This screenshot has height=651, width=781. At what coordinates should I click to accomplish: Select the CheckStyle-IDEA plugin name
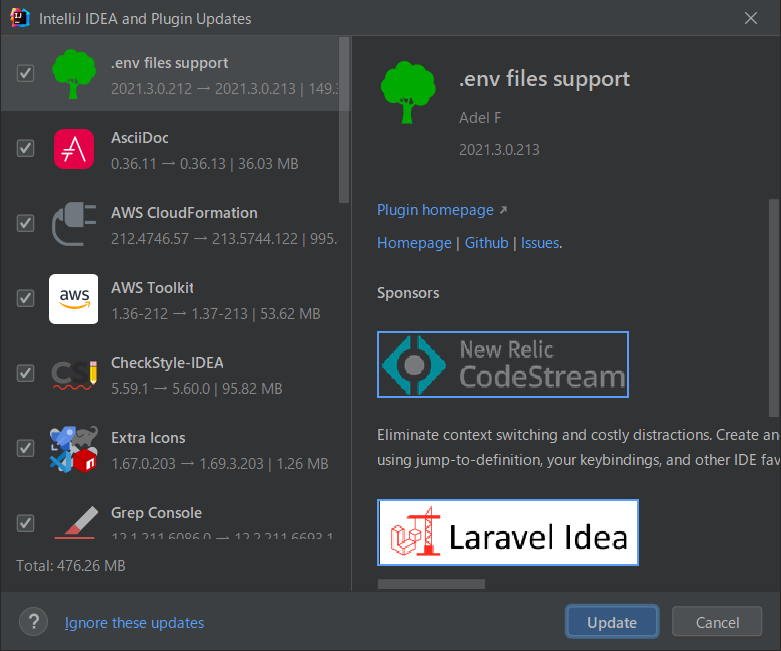(x=167, y=363)
